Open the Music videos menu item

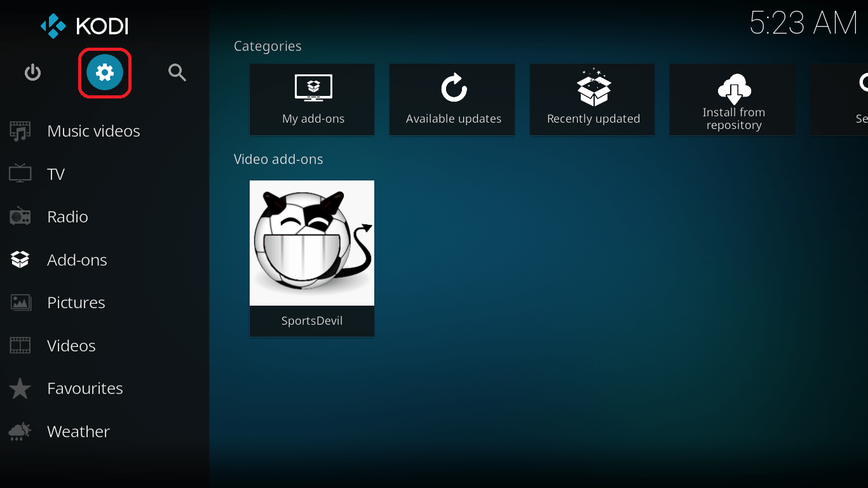pos(93,131)
